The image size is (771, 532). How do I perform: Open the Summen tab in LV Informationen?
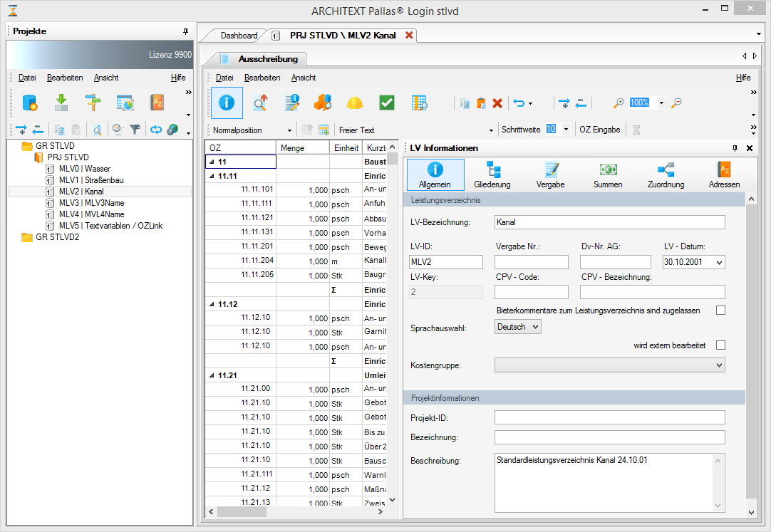click(x=608, y=175)
